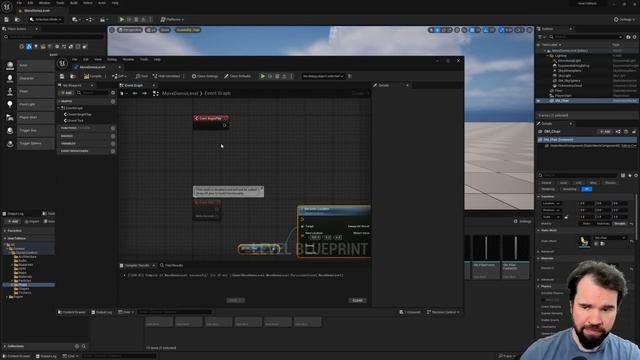Screen dimensions: 640x360
Task: Click Add button in Details panel
Action: coord(604,131)
